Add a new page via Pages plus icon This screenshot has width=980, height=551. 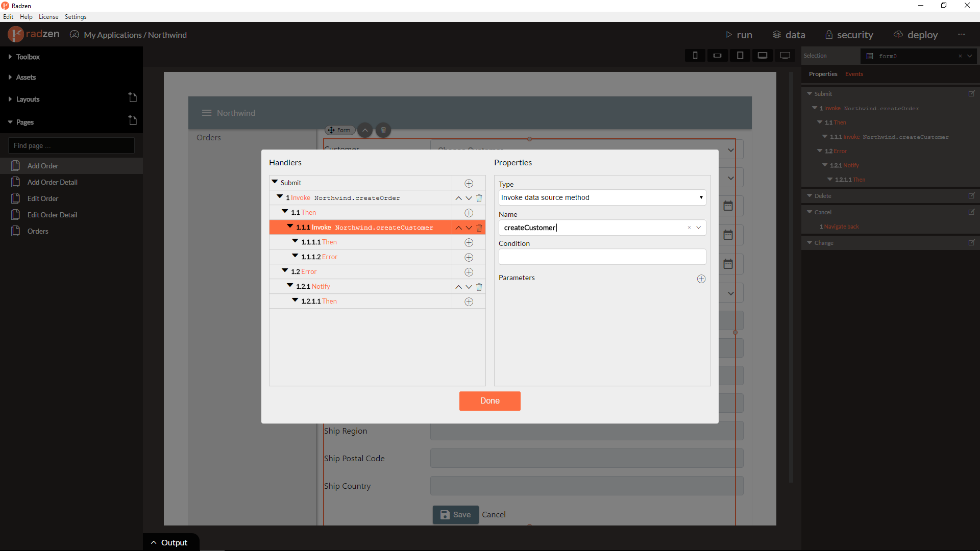pos(133,120)
